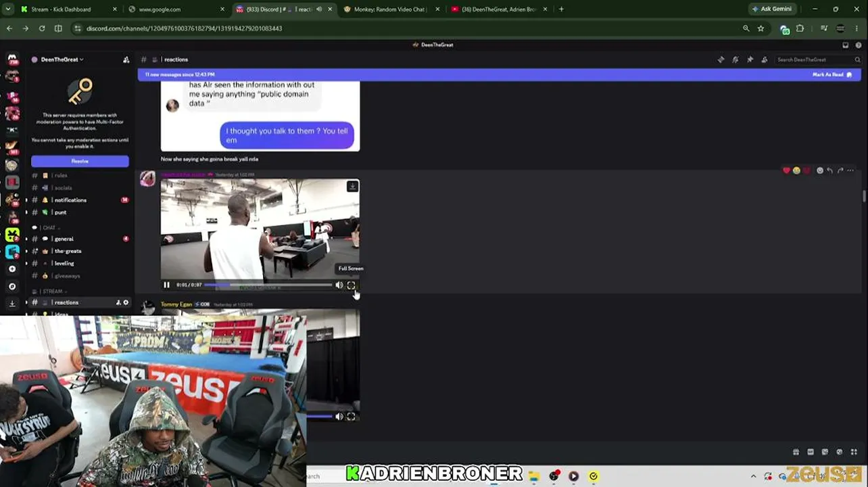Image resolution: width=868 pixels, height=487 pixels.
Task: Forward the hovered message
Action: (840, 170)
